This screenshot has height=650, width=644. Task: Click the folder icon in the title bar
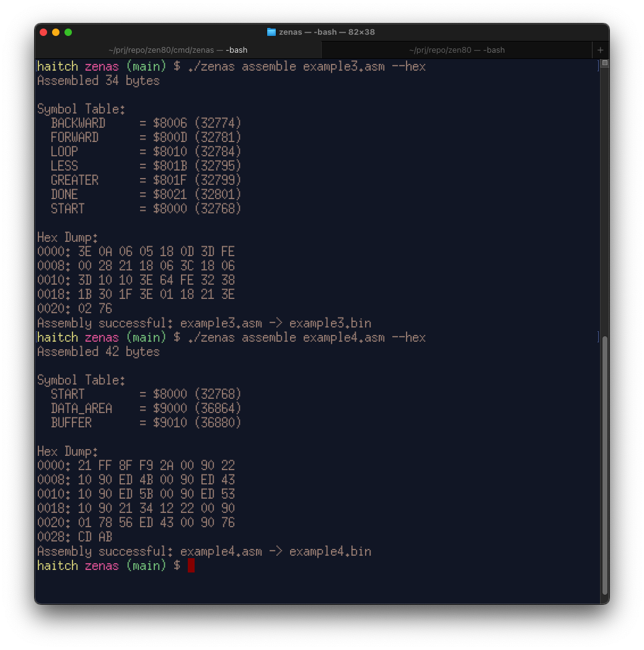click(x=271, y=32)
